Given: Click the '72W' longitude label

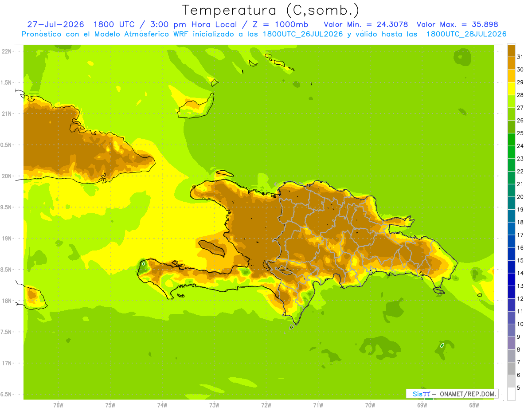Looking at the screenshot, I should [x=266, y=405].
